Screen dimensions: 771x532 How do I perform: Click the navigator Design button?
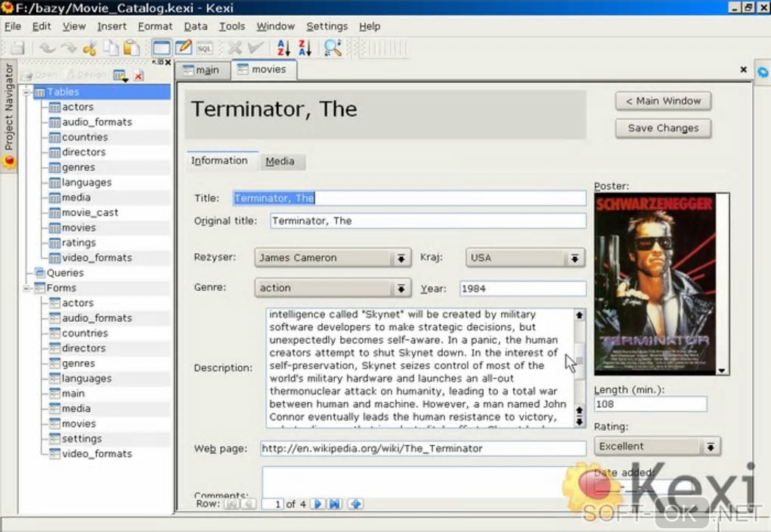pos(86,76)
